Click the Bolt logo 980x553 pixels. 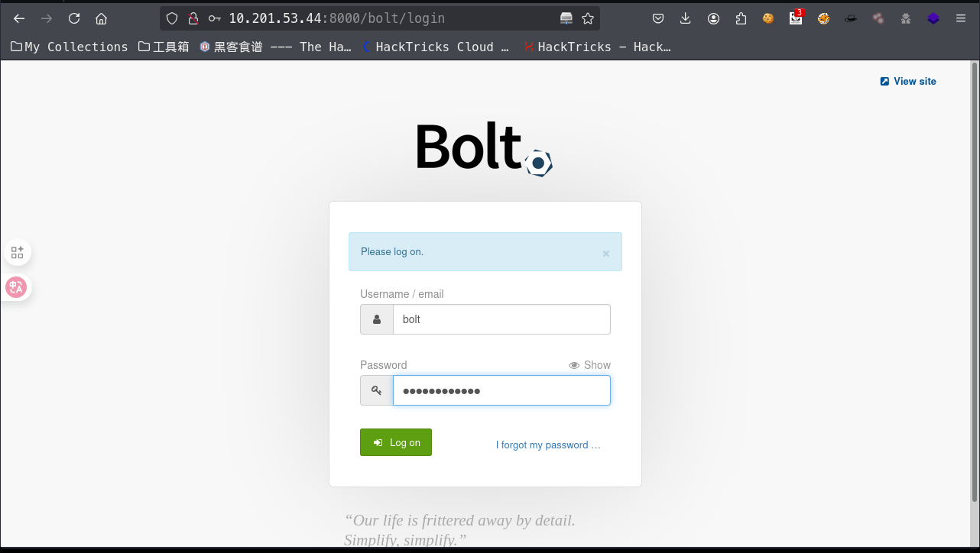485,148
